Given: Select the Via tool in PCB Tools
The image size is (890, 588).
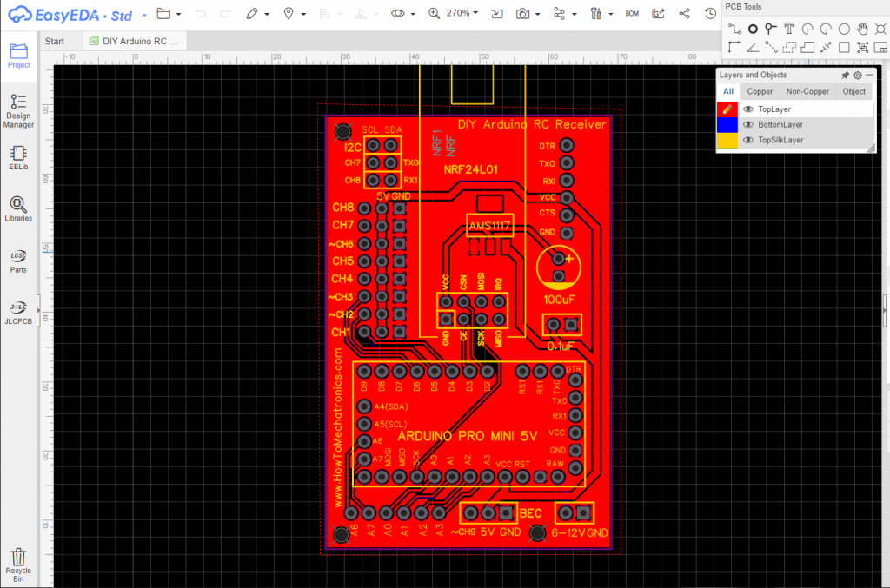Looking at the screenshot, I should pos(771,29).
